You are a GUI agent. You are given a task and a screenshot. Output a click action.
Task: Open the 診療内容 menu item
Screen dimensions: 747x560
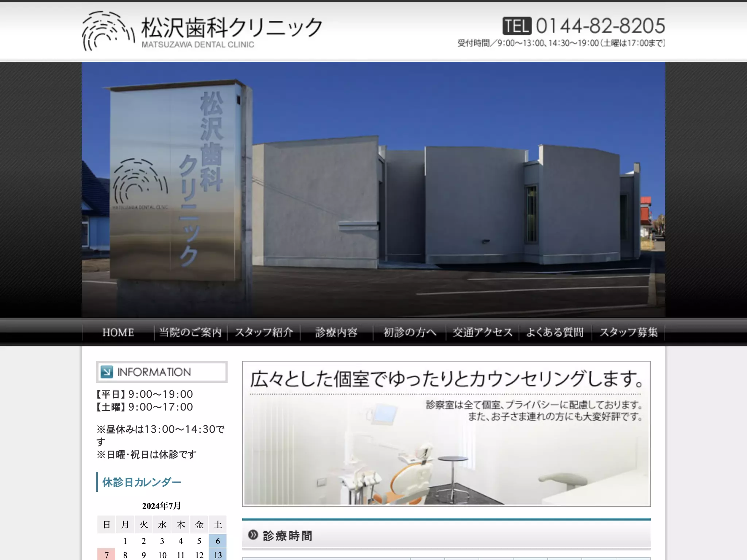(337, 332)
